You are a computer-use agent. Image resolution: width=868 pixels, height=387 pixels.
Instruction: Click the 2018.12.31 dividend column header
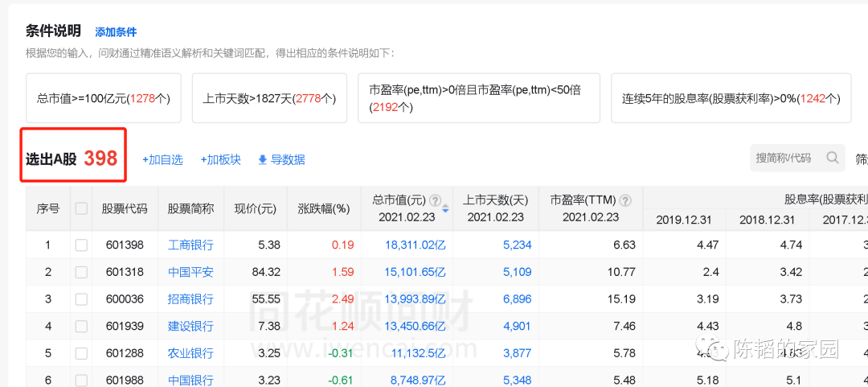tap(768, 220)
